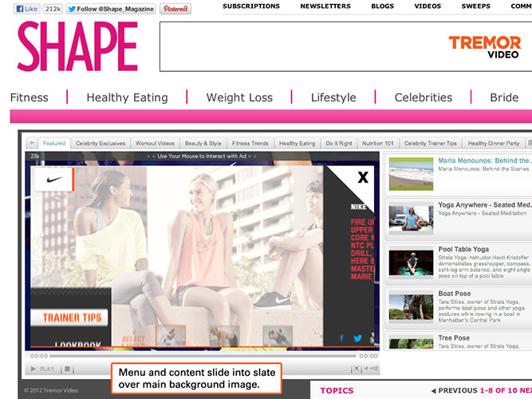532x399 pixels.
Task: Click the Facebook Like button
Action: pos(27,9)
